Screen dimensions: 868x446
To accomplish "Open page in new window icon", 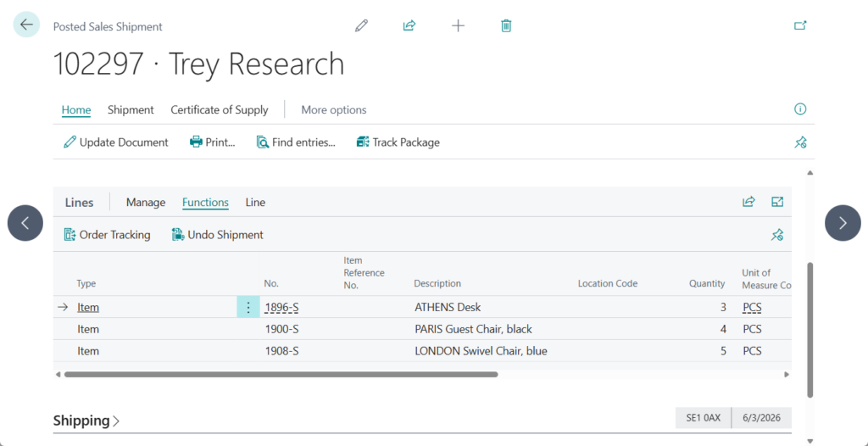I will (800, 25).
